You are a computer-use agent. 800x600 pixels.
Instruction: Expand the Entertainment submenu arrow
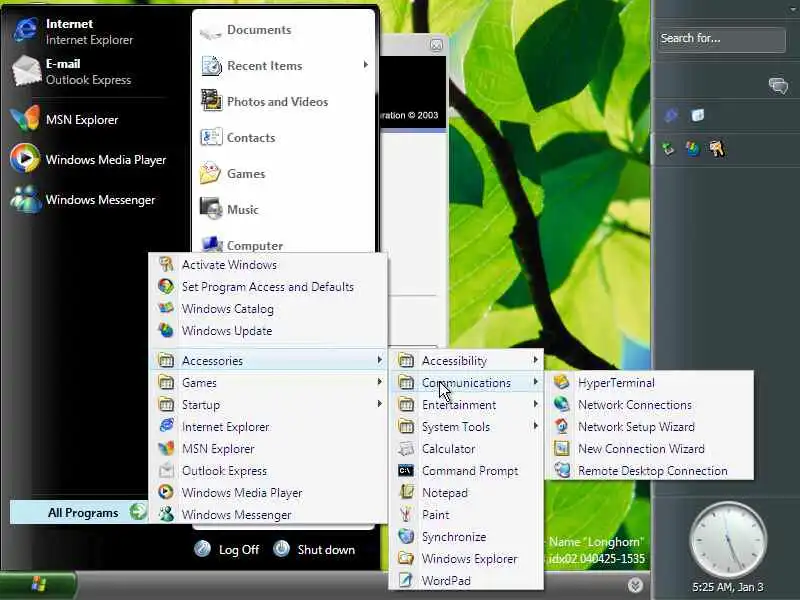pos(535,404)
